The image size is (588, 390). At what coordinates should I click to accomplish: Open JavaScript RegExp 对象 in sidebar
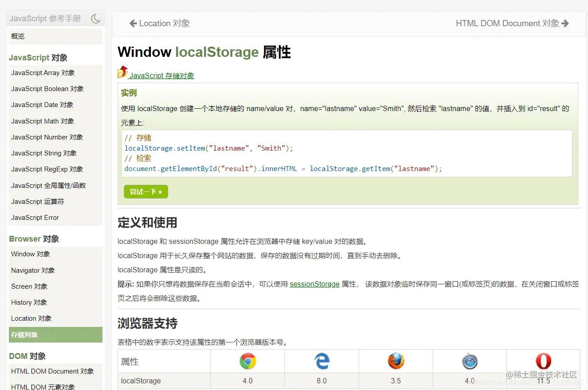55,169
